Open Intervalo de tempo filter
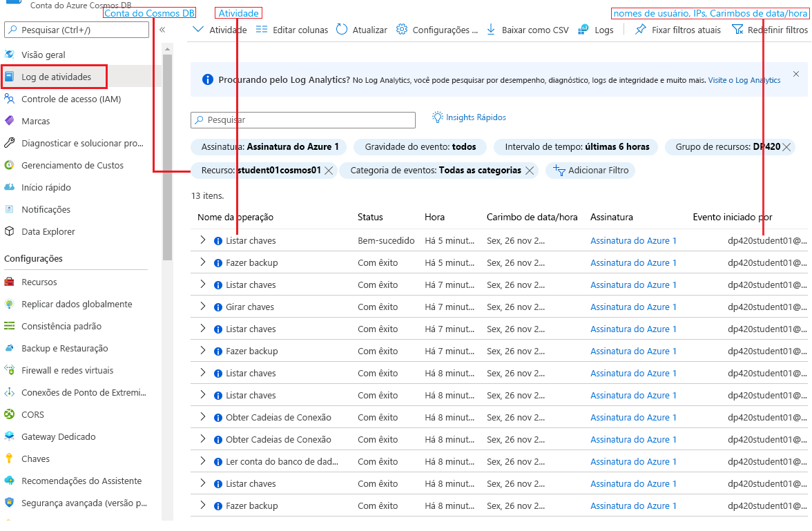 pyautogui.click(x=577, y=147)
